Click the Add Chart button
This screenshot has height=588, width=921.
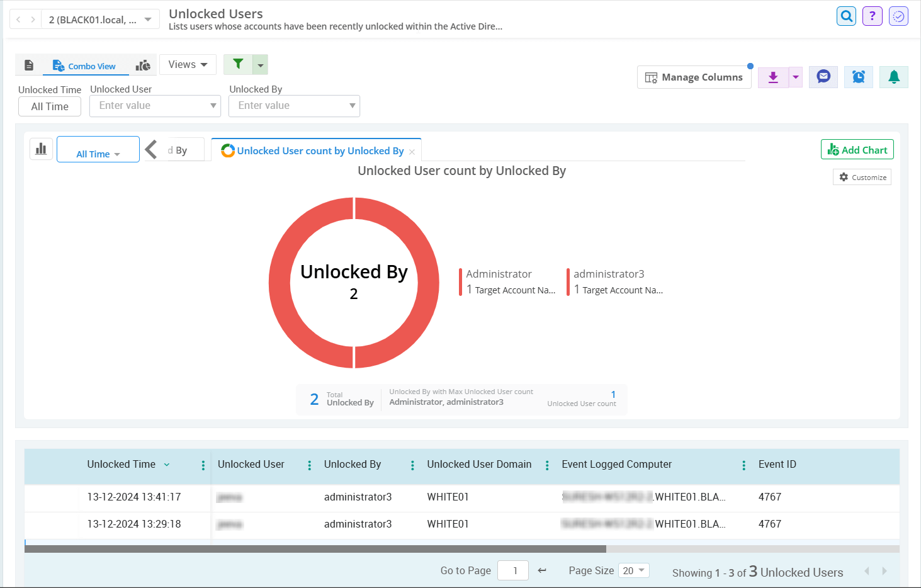(x=857, y=149)
